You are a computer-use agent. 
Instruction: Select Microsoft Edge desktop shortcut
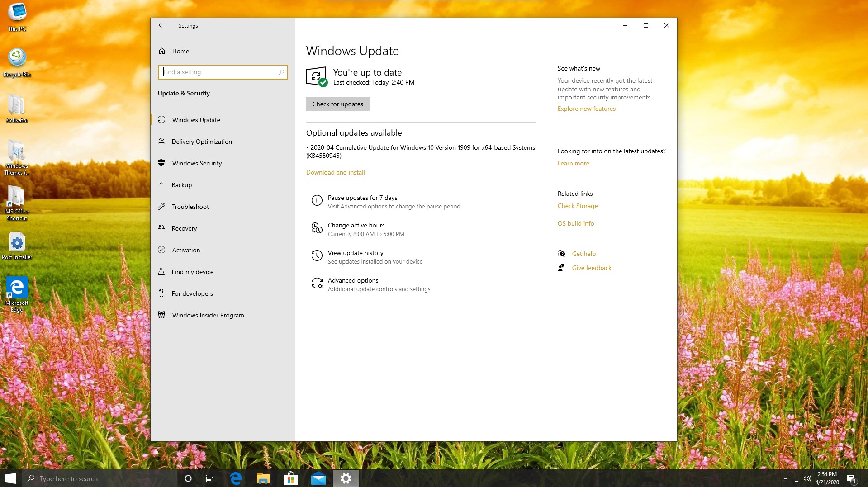17,294
